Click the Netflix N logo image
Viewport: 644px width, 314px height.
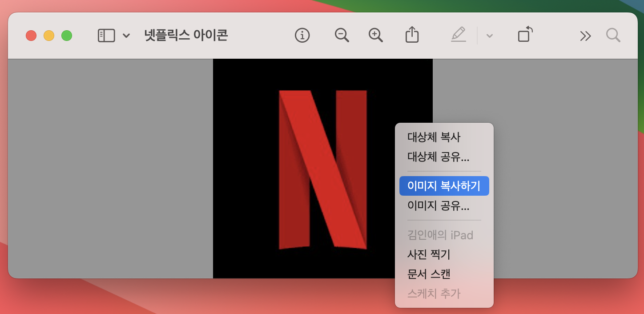323,169
